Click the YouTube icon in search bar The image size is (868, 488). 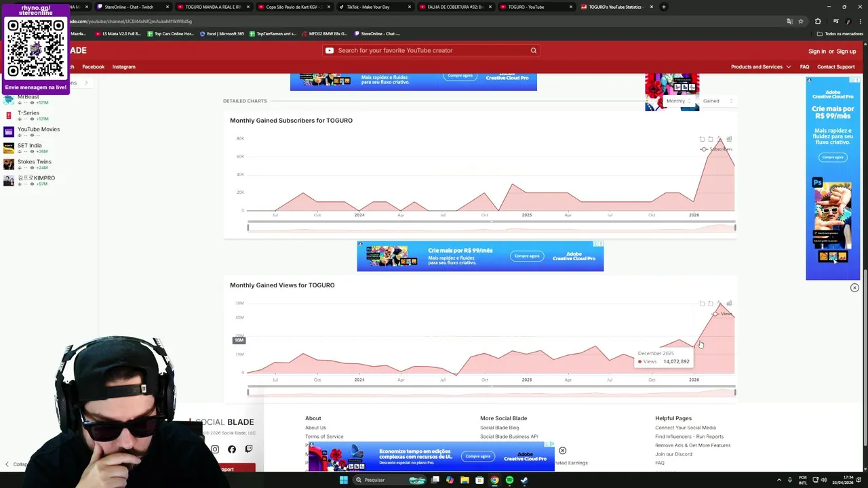[x=330, y=50]
